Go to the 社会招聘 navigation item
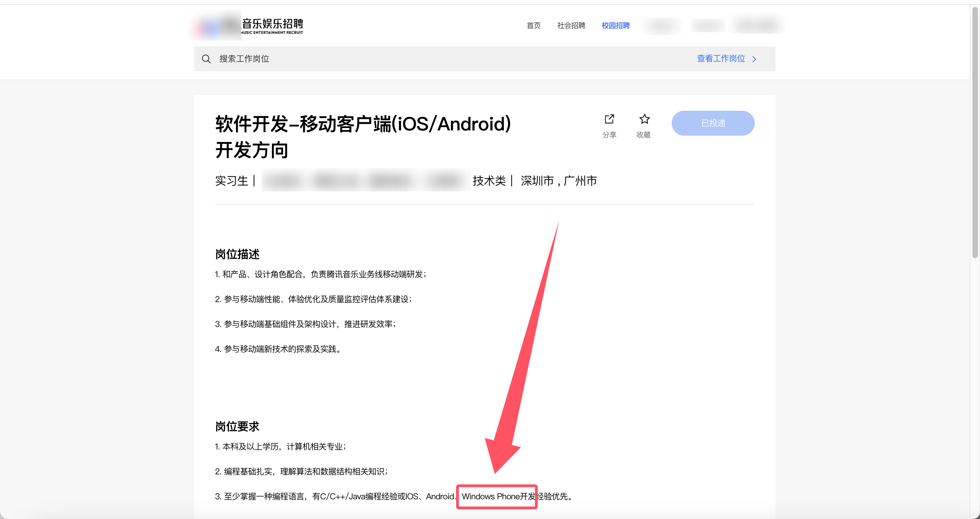The height and width of the screenshot is (519, 980). click(571, 26)
